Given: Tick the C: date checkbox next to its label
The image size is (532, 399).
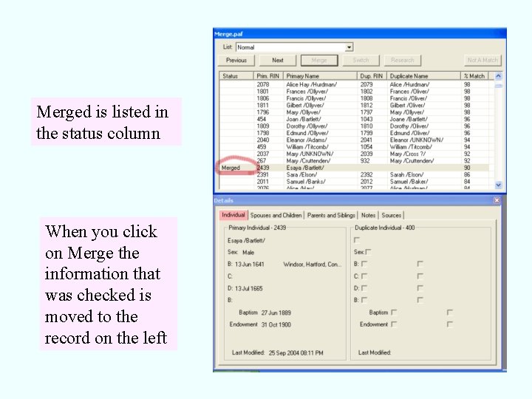Looking at the screenshot, I should click(x=364, y=276).
